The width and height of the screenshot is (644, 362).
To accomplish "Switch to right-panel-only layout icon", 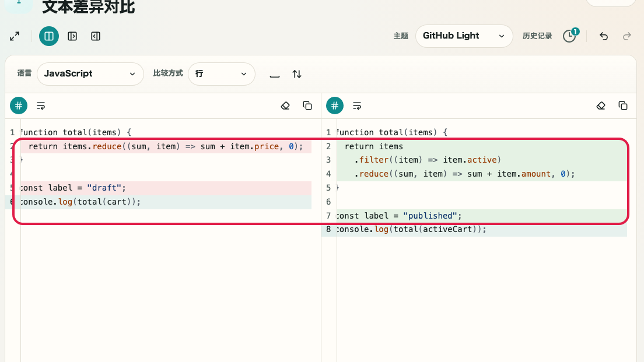I will click(x=96, y=36).
